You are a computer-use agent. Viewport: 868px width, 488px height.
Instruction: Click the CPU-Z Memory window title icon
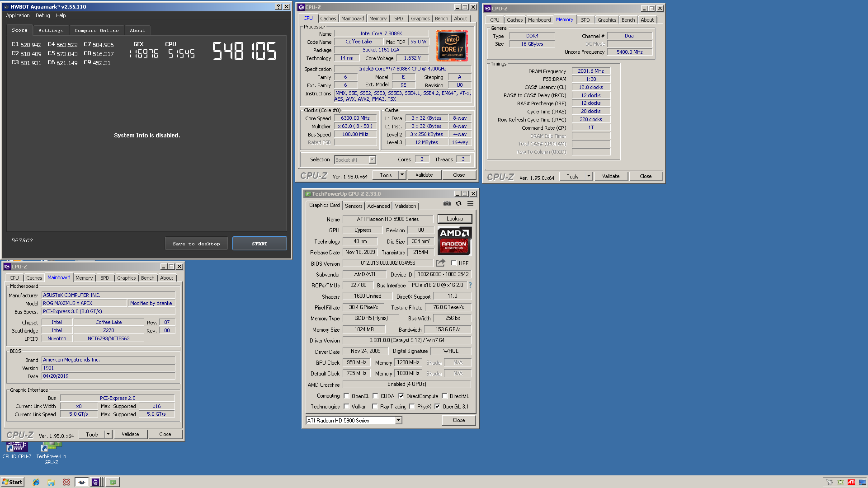point(488,9)
